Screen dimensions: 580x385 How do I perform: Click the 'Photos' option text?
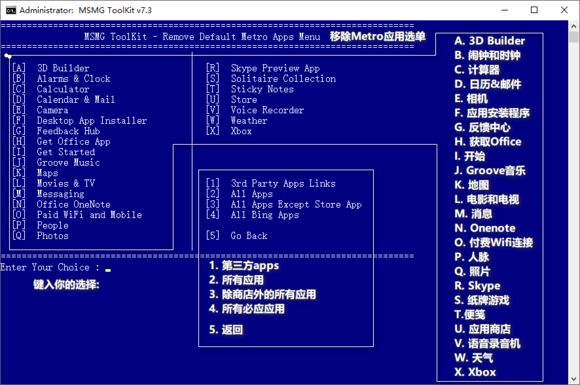53,236
